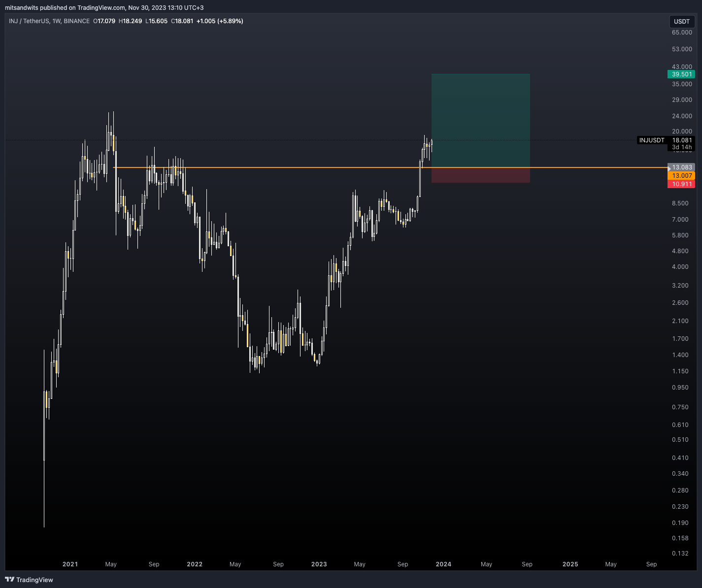Click the 2025 time axis label
This screenshot has width=702, height=588.
pos(570,564)
